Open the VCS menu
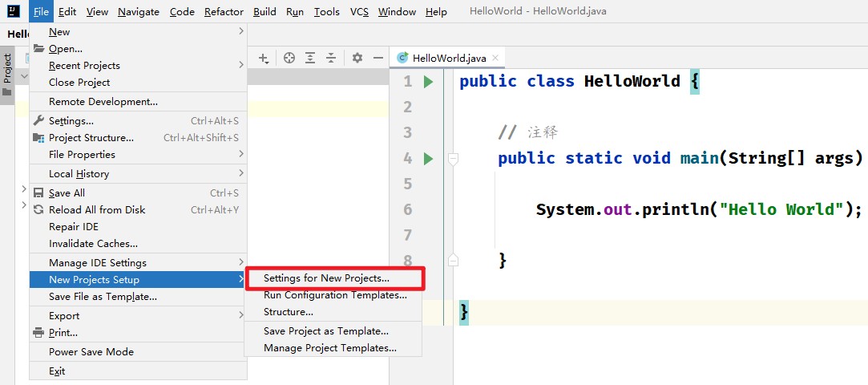Viewport: 868px width, 385px height. tap(359, 12)
